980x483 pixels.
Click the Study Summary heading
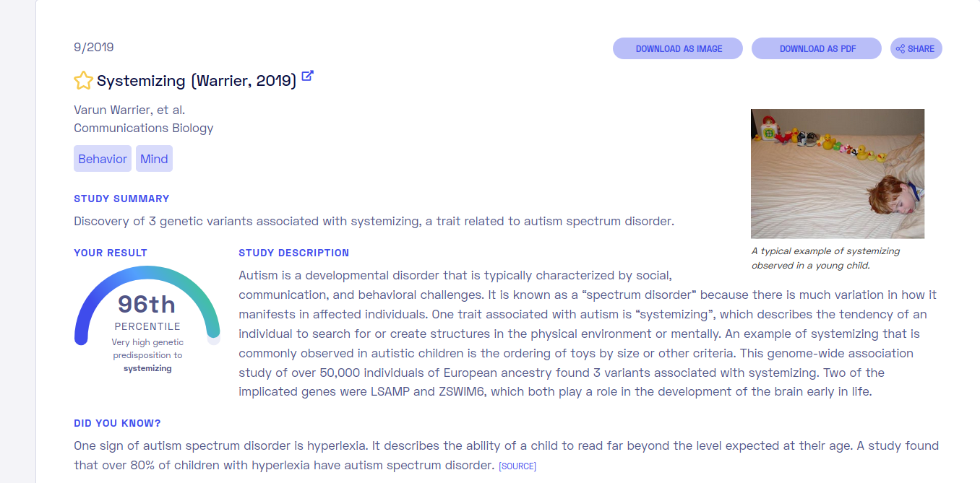(121, 199)
